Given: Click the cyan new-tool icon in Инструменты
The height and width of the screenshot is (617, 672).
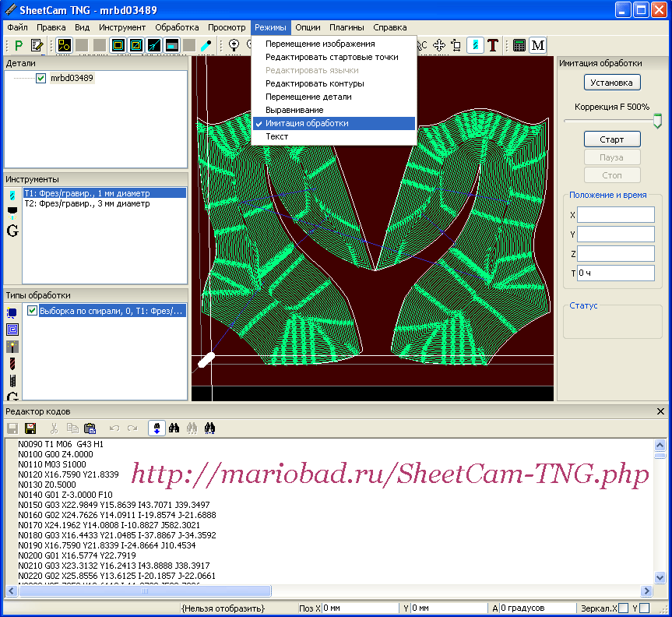Looking at the screenshot, I should coord(12,196).
